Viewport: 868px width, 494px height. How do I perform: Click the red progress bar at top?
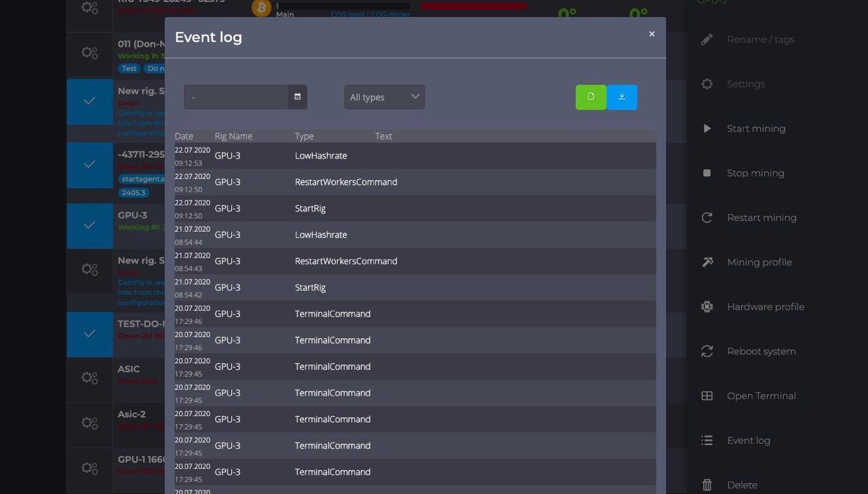[x=473, y=5]
